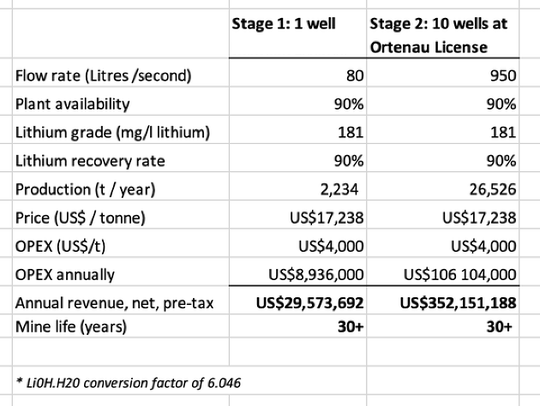Click the bold US$29,573,692 net revenue cell
540x406 pixels.
[x=298, y=303]
